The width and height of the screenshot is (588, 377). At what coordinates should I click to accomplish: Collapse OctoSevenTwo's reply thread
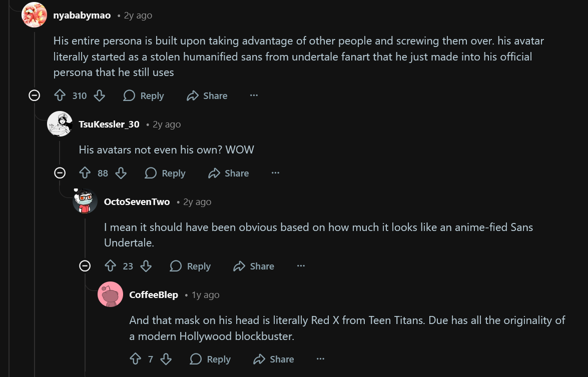click(x=85, y=266)
